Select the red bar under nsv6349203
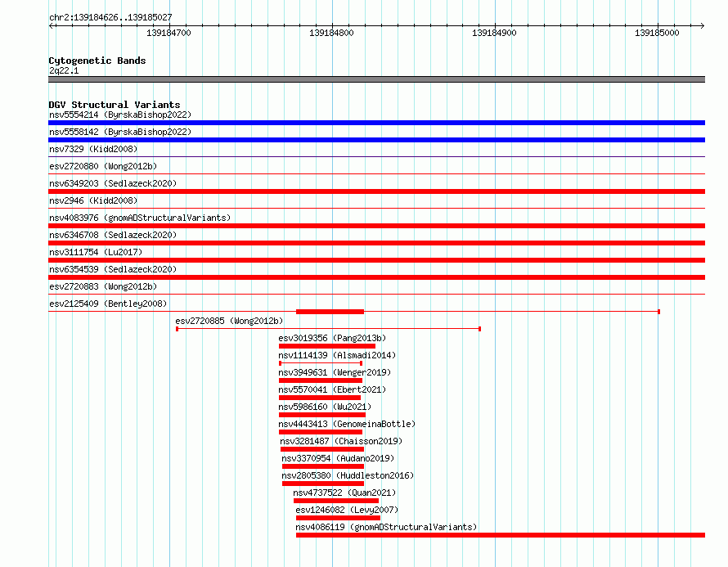 [x=376, y=191]
